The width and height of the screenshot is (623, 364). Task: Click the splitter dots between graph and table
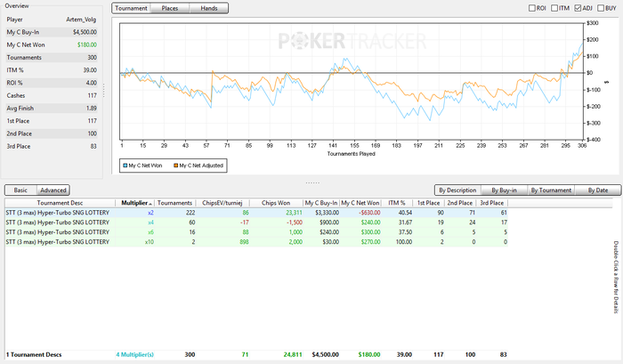click(x=313, y=182)
